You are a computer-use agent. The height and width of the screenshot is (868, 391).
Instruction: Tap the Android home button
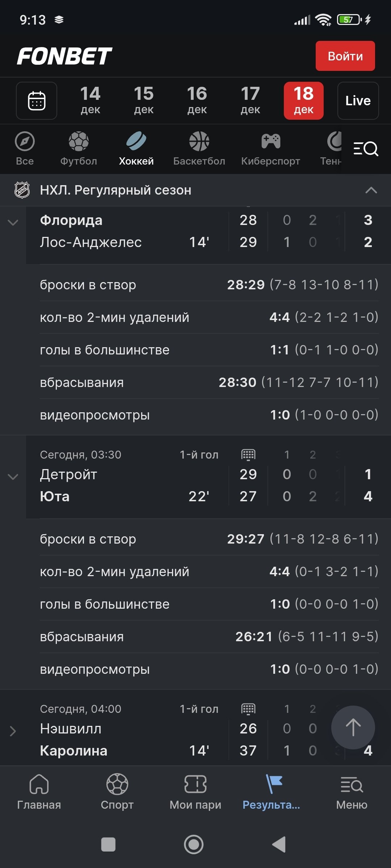click(194, 844)
